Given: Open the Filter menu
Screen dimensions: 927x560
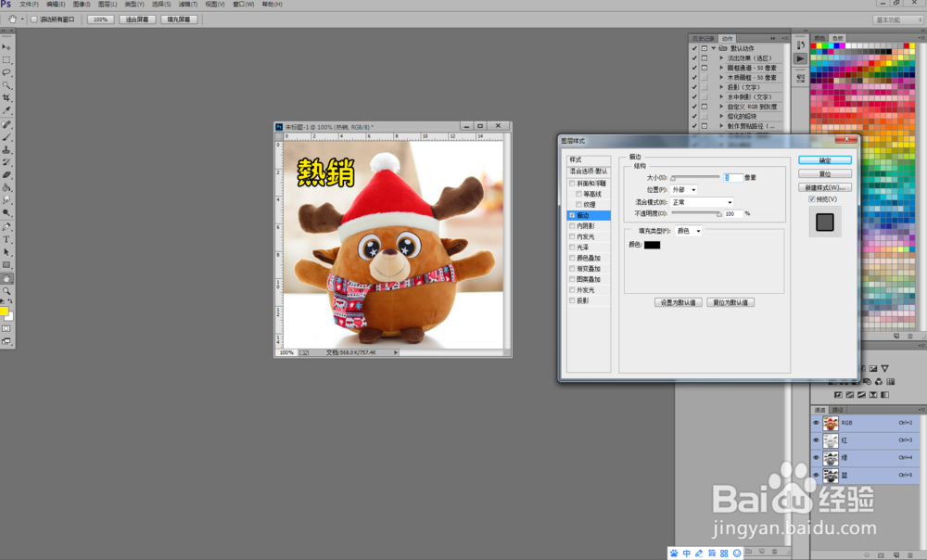Looking at the screenshot, I should tap(188, 4).
